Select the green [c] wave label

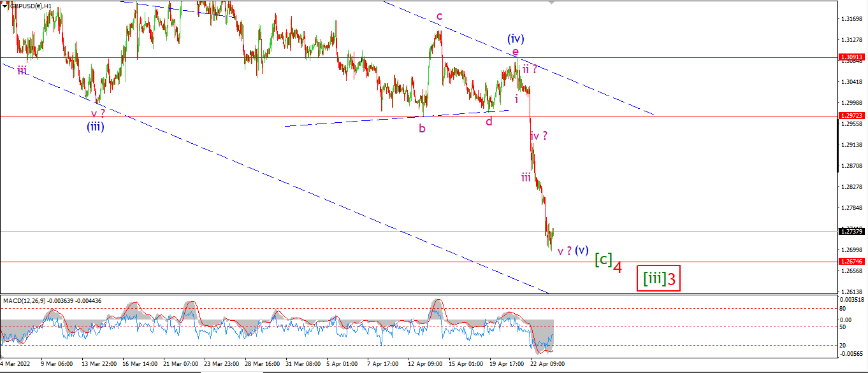click(x=604, y=259)
